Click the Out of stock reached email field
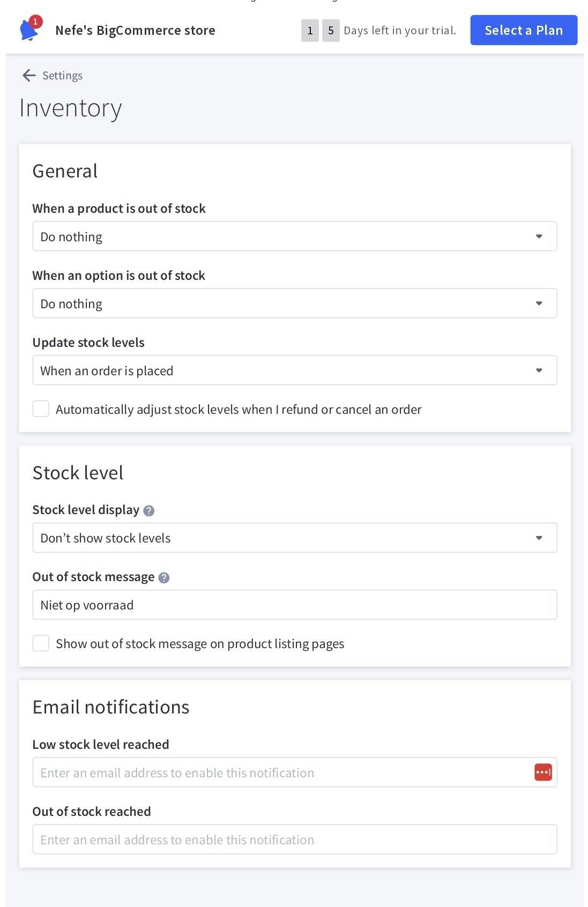Viewport: 588px width, 907px height. coord(295,839)
